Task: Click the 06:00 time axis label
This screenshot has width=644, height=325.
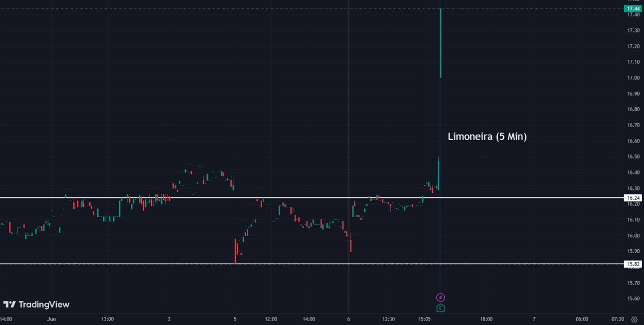Action: pyautogui.click(x=582, y=319)
